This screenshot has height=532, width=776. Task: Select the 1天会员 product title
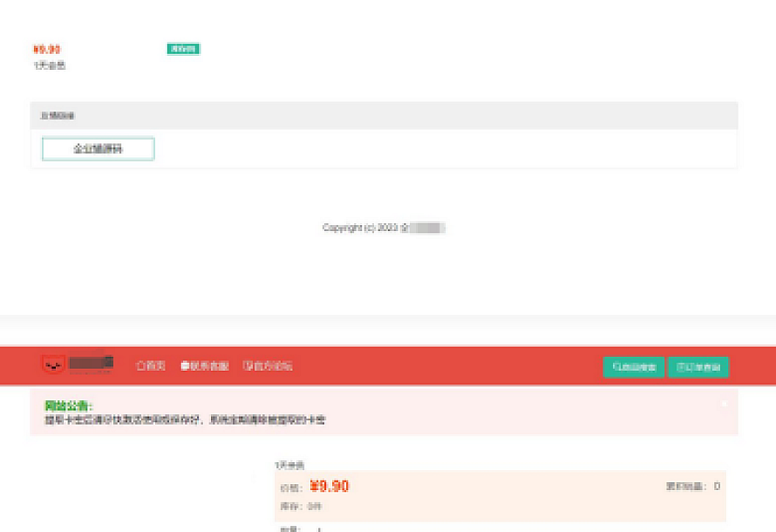[x=288, y=465]
